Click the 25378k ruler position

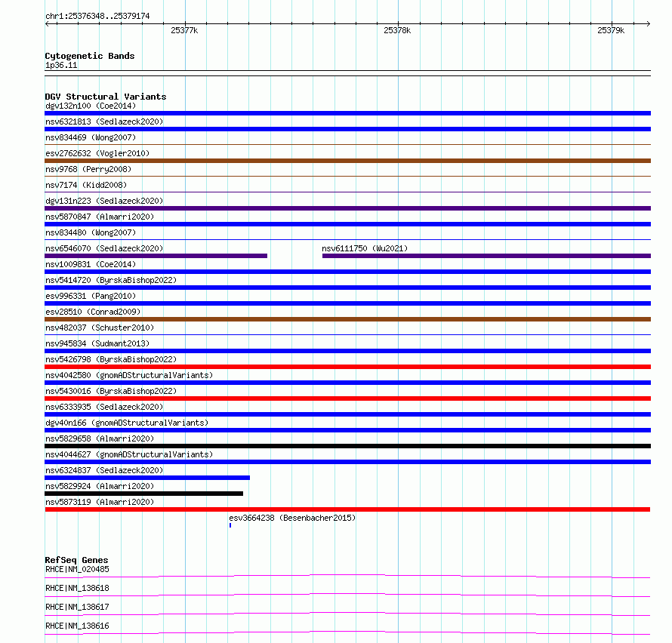(397, 30)
